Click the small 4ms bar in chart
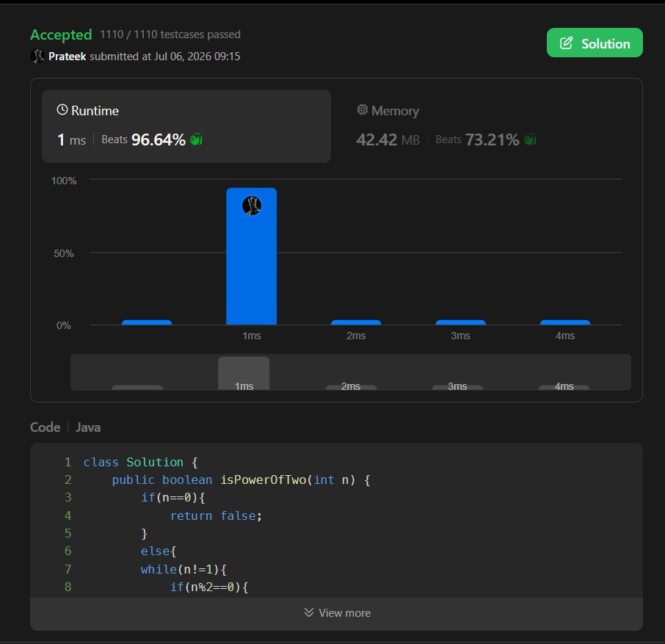The width and height of the screenshot is (665, 644). click(565, 322)
